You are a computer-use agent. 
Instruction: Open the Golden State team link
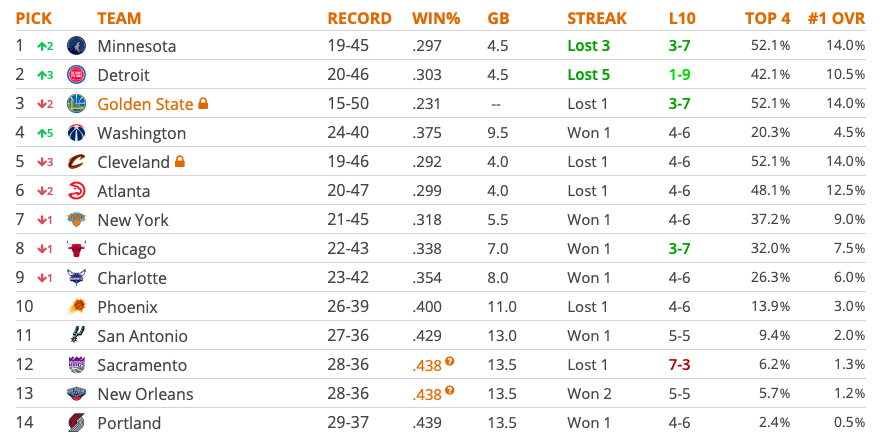coord(145,104)
